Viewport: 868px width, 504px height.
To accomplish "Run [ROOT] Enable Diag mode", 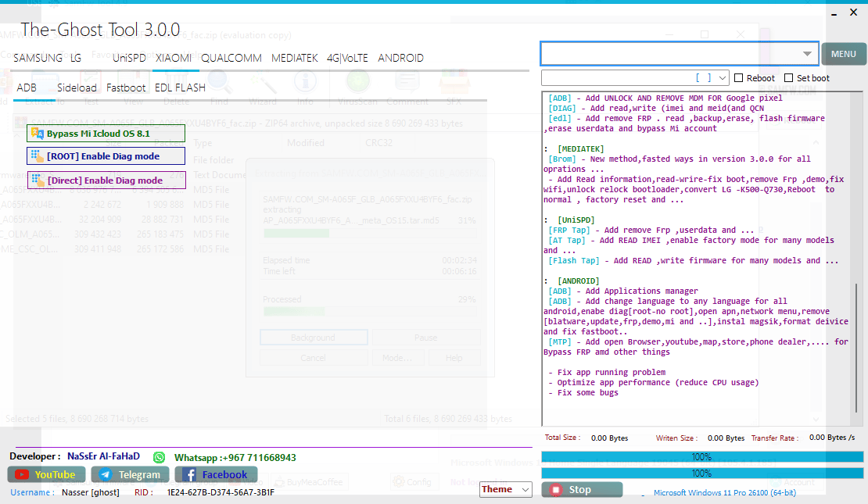I will (106, 156).
